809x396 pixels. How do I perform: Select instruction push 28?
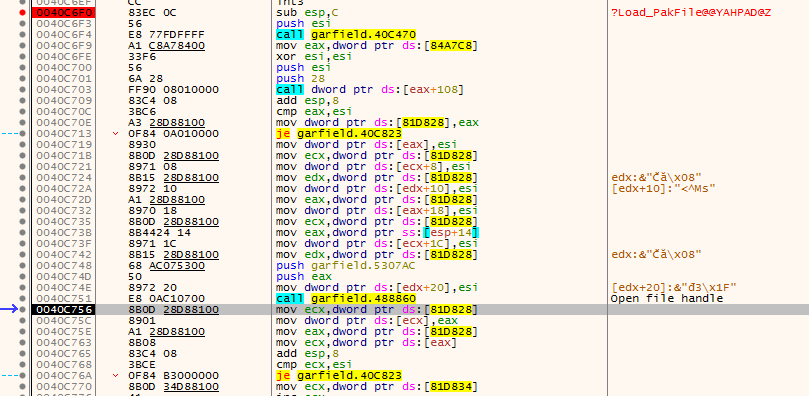point(300,78)
